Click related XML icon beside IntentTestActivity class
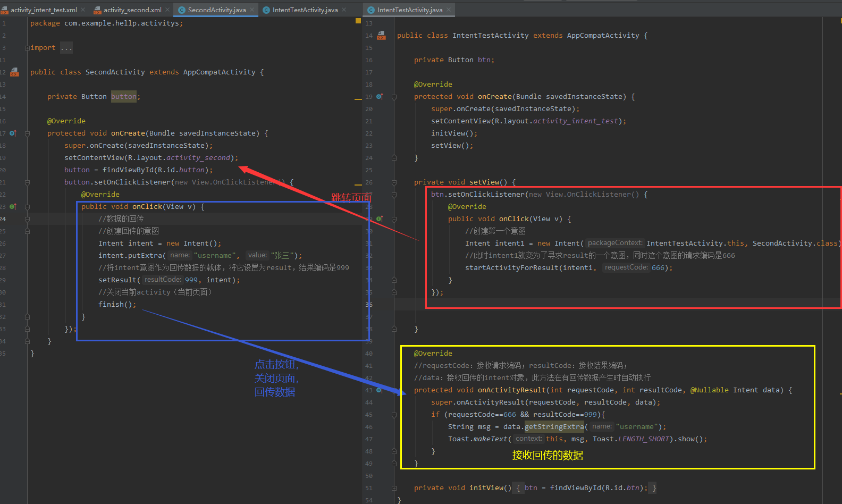 [x=381, y=35]
